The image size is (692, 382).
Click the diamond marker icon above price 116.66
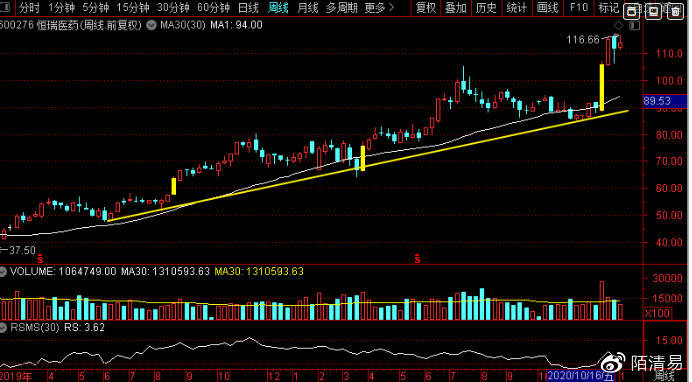619,26
